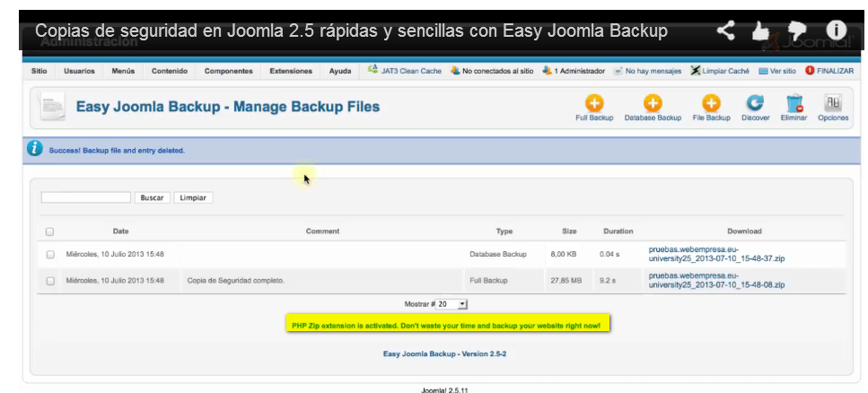This screenshot has height=393, width=868.
Task: Click the 'Success! Backup file and entry deleted.' message
Action: (x=117, y=150)
